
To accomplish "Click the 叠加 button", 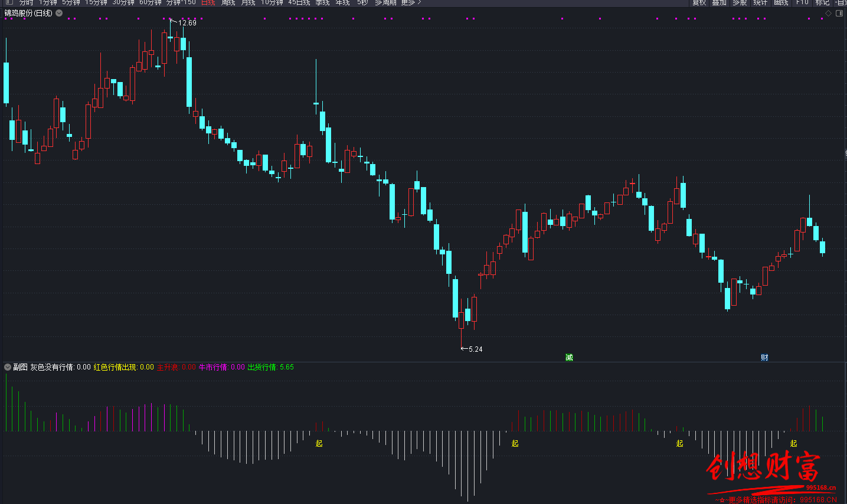I will (720, 2).
